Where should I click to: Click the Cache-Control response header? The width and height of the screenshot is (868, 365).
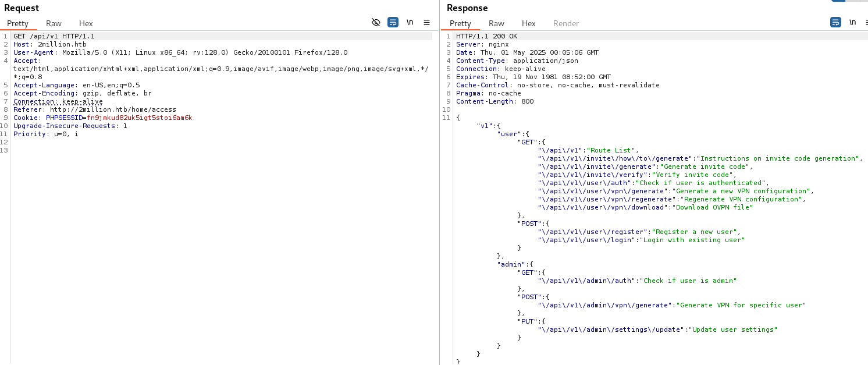click(x=558, y=85)
